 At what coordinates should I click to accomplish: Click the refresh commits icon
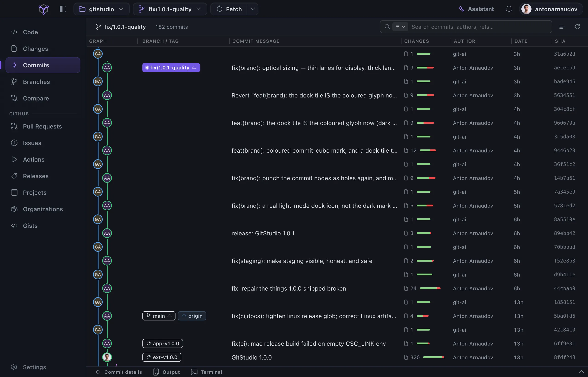click(x=577, y=26)
